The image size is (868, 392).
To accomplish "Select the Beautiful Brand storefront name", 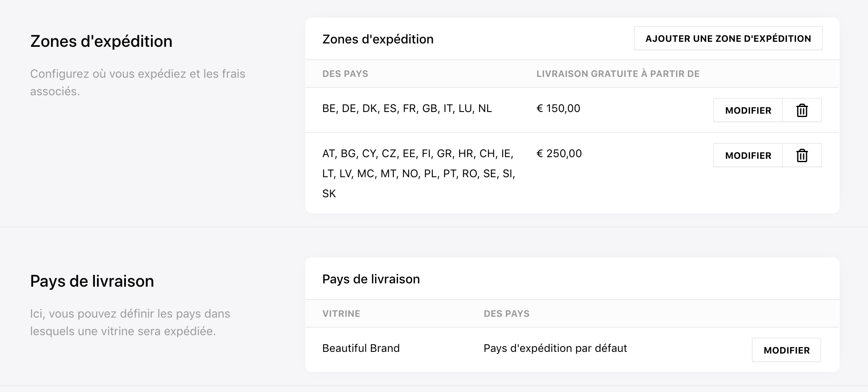I will [x=361, y=348].
